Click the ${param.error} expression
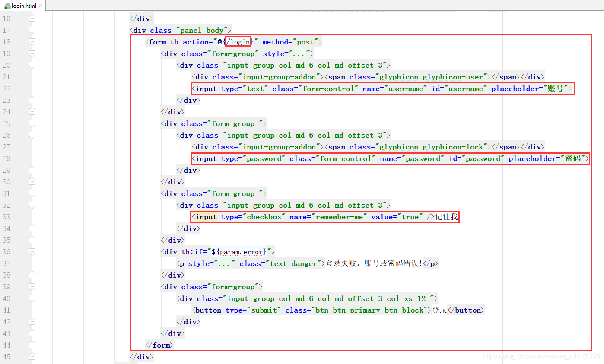The height and width of the screenshot is (364, 604). click(238, 252)
